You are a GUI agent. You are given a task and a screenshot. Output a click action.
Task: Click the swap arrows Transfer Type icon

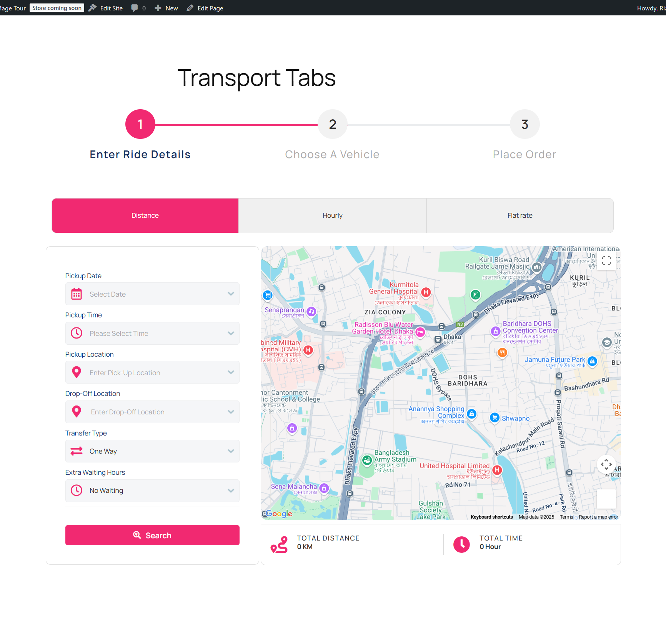pyautogui.click(x=77, y=451)
